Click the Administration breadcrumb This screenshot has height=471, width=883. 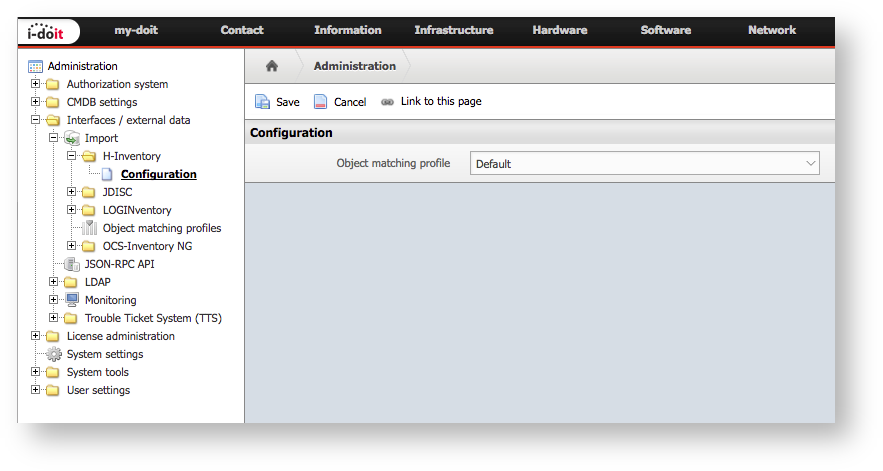click(x=354, y=66)
